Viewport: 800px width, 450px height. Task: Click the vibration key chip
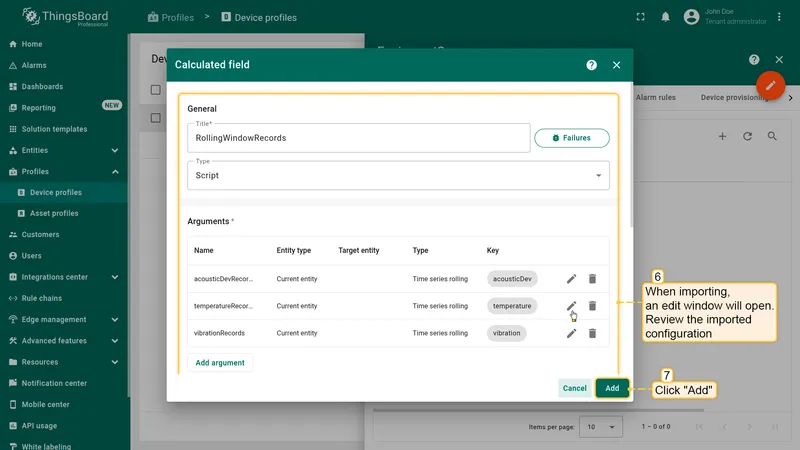[x=506, y=333]
